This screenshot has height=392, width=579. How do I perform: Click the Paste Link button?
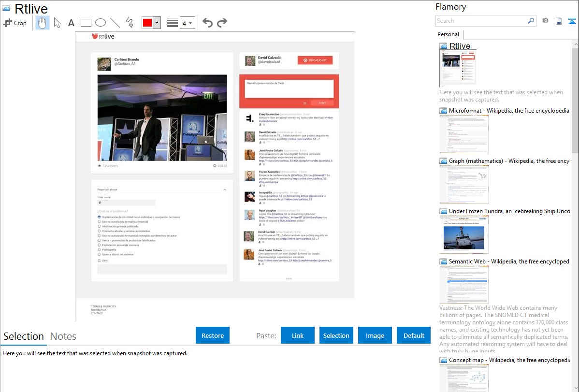click(x=297, y=335)
